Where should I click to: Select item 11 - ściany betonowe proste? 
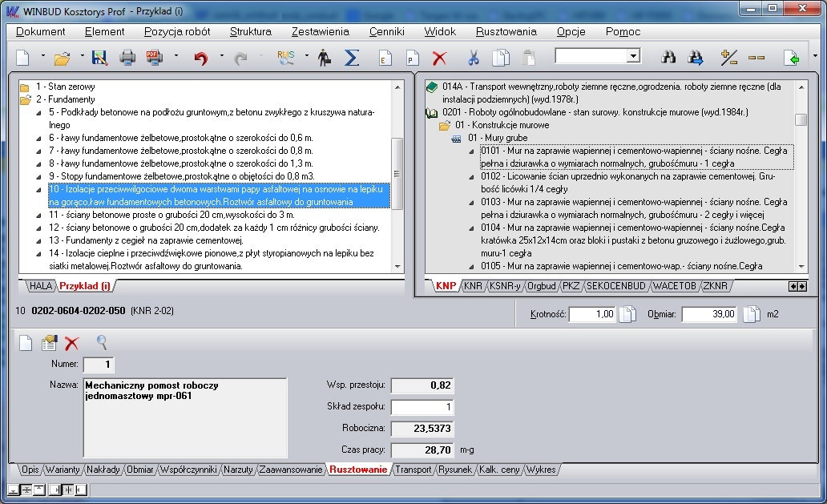(172, 215)
